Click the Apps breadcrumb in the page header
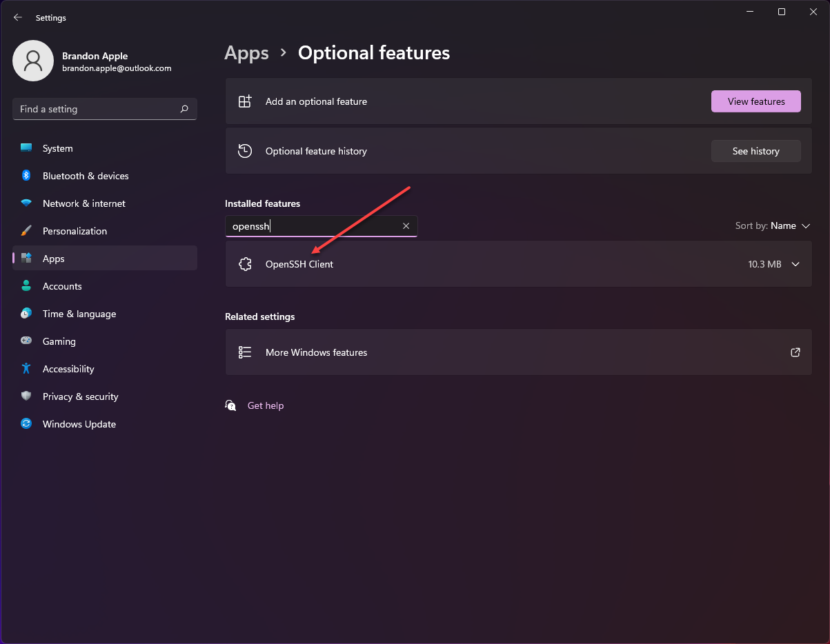Image resolution: width=830 pixels, height=644 pixels. click(246, 53)
